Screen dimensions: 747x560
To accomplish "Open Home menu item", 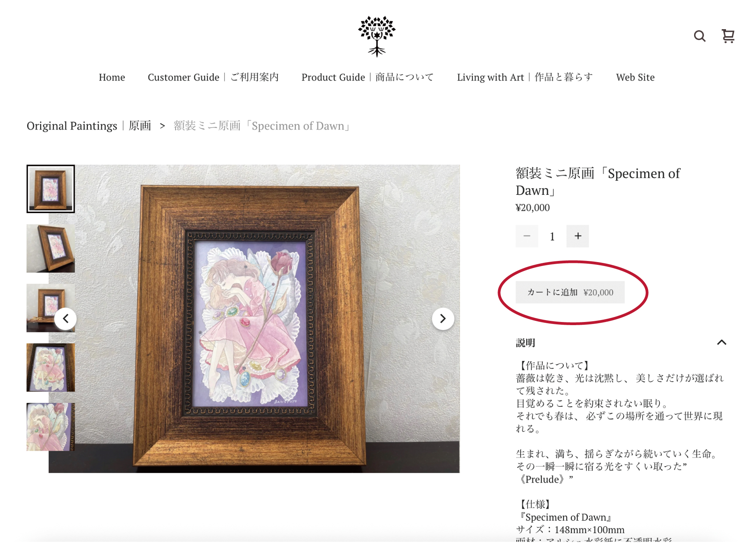I will (112, 77).
